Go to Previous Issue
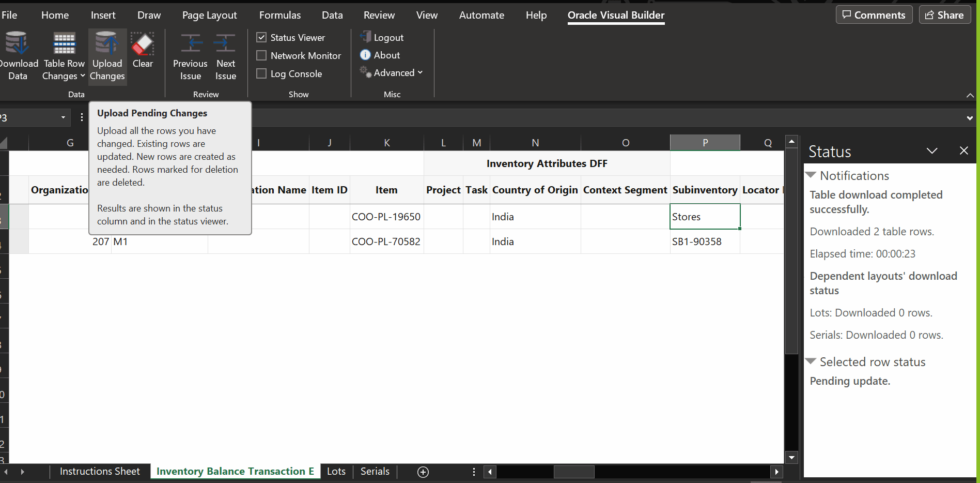Screen dimensions: 980x483 click(190, 57)
